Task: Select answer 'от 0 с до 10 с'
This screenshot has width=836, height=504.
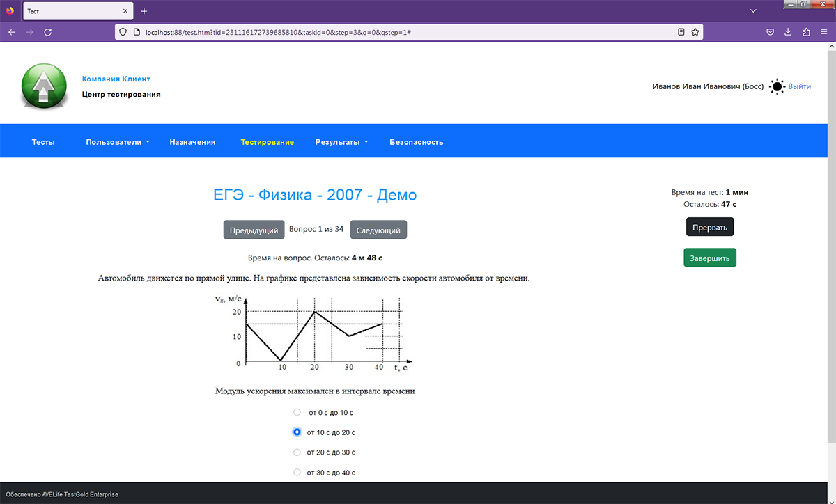Action: tap(297, 412)
